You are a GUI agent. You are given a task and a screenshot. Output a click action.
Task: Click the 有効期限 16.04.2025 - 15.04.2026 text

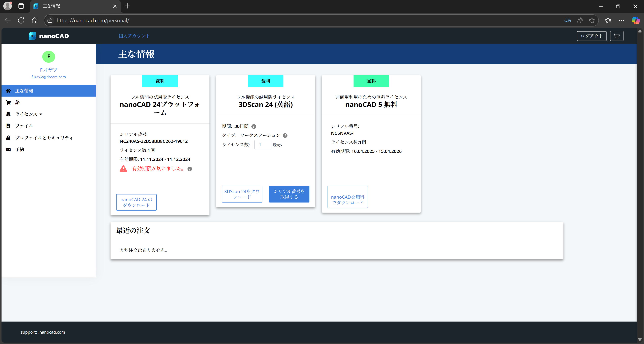366,151
